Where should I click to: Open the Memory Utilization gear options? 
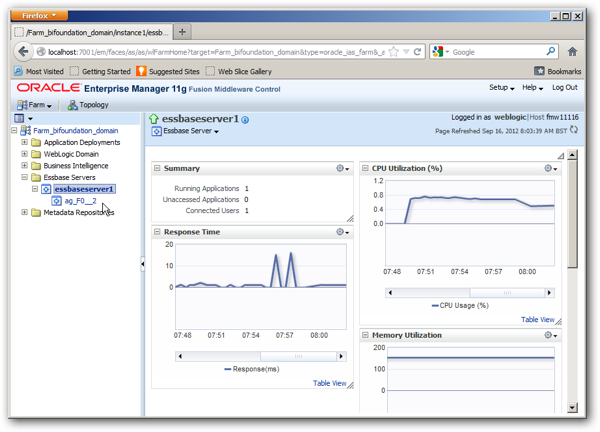[x=551, y=335]
